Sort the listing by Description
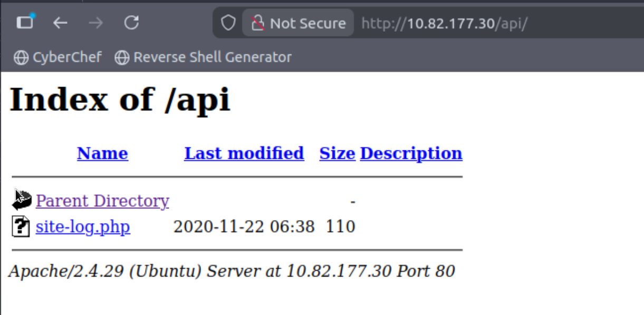 tap(411, 154)
